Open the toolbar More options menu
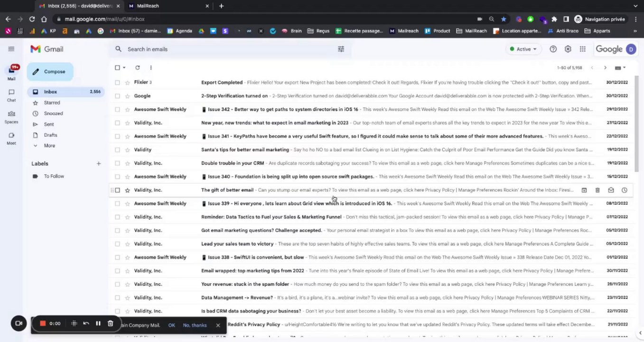The width and height of the screenshot is (644, 342). point(151,67)
